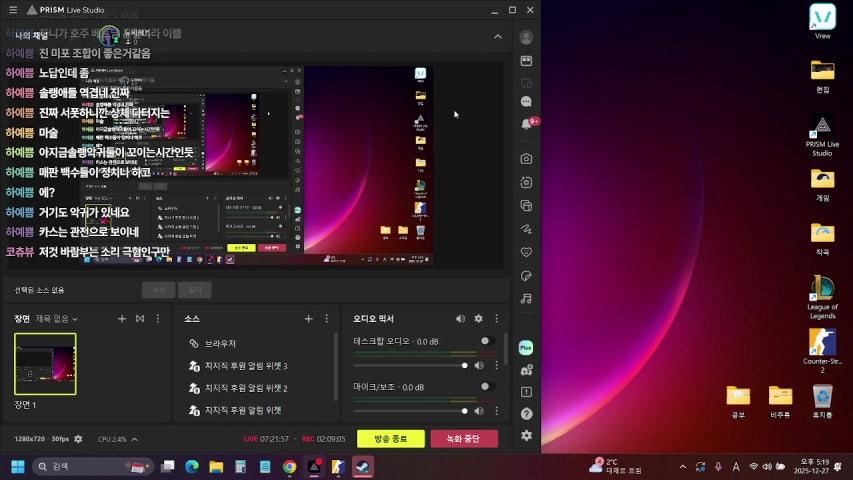
Task: Click the red 녹화 중단 button
Action: click(x=464, y=439)
